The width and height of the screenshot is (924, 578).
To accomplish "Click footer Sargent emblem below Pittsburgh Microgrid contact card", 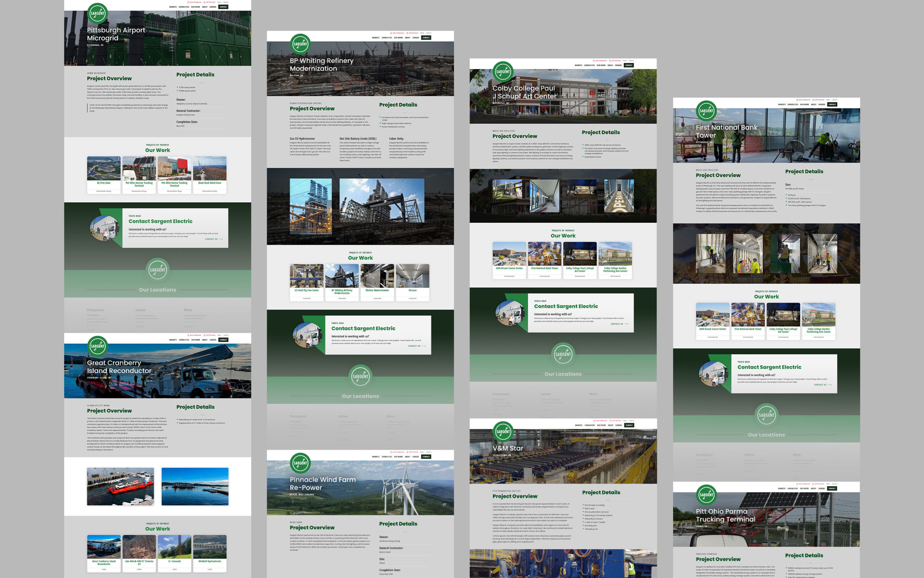I will tap(158, 269).
